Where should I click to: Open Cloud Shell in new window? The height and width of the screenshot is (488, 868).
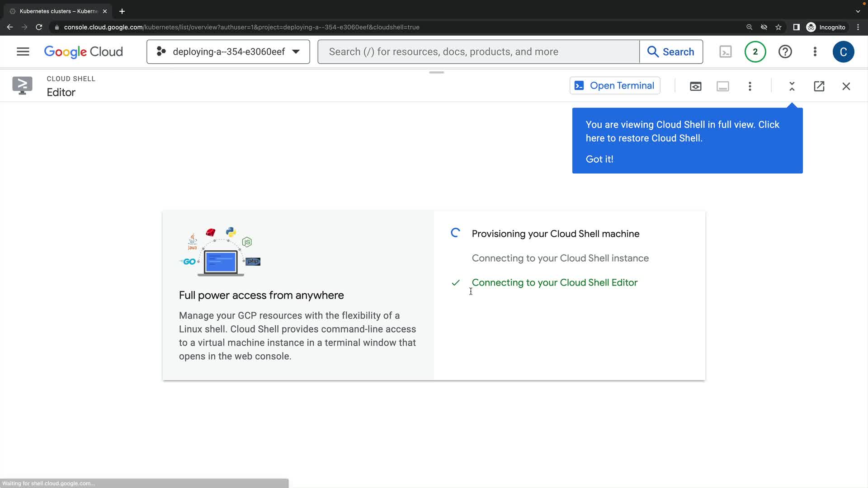point(819,86)
